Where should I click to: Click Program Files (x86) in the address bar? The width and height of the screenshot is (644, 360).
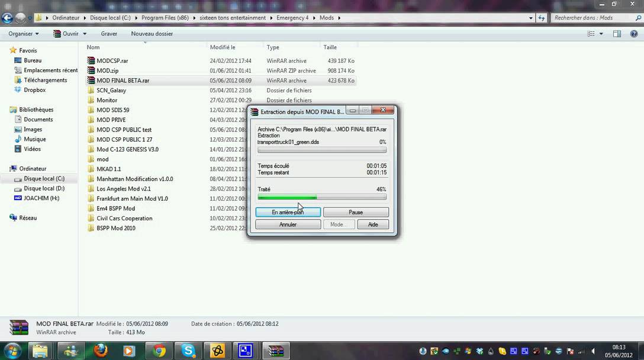tap(165, 18)
